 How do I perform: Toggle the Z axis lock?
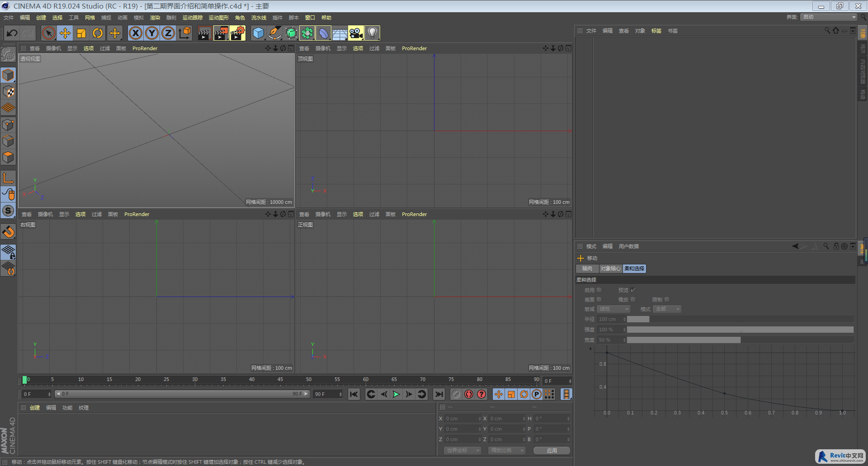click(168, 33)
